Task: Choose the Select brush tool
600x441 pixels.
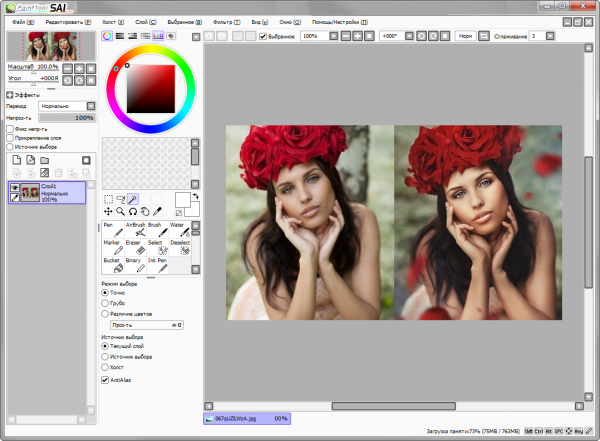Action: 158,247
